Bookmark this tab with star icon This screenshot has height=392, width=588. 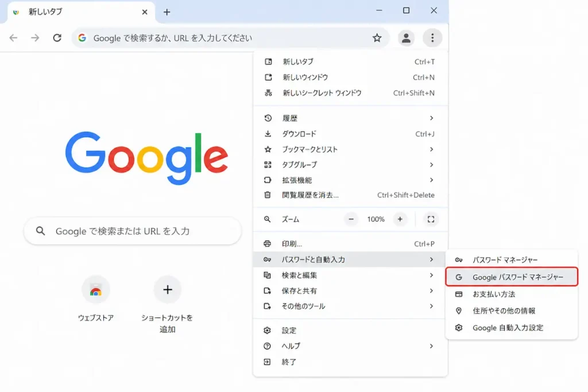click(377, 38)
